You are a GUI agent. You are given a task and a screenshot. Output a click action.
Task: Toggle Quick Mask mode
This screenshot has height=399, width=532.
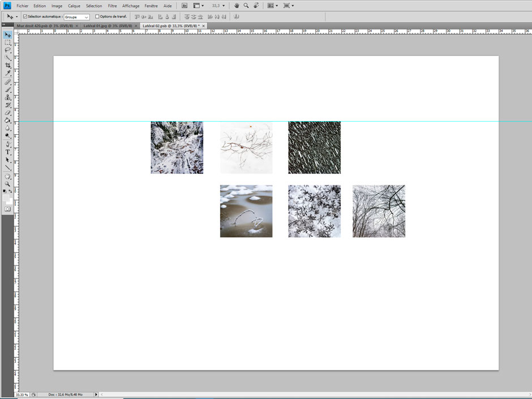[x=8, y=209]
